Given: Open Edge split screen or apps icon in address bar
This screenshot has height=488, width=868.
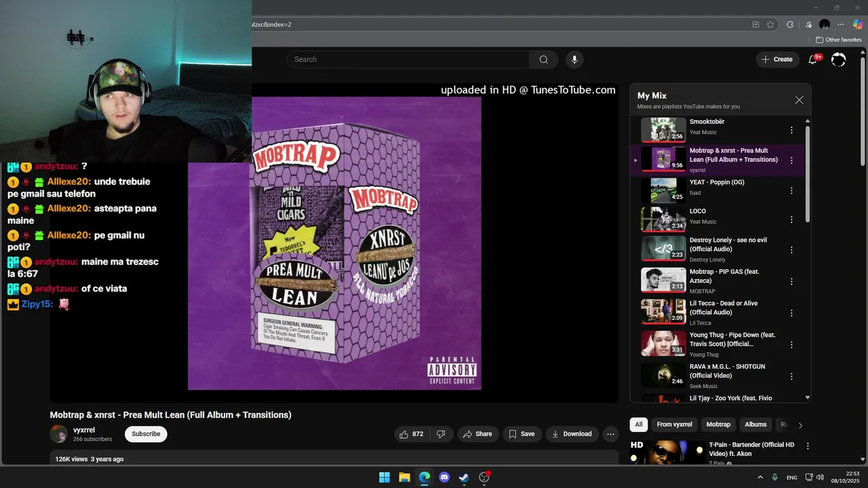Looking at the screenshot, I should [755, 24].
